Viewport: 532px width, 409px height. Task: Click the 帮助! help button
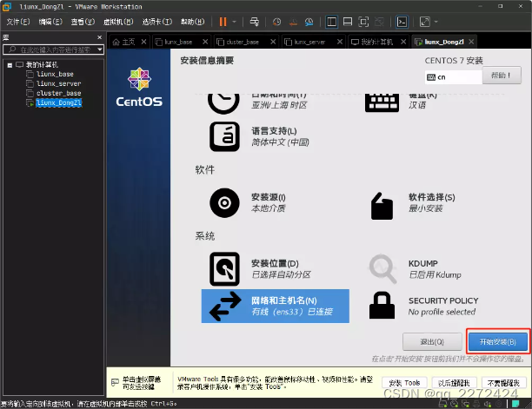click(x=502, y=76)
